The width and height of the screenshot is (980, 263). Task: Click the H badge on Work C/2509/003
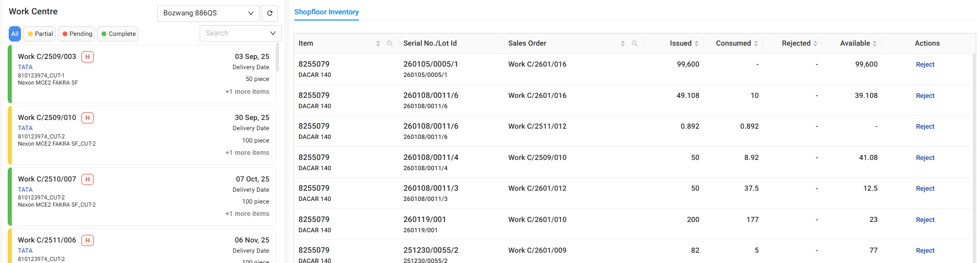click(x=88, y=57)
